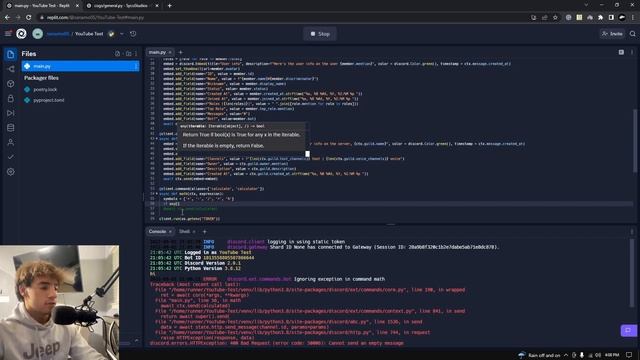Open the chat bubble button
Image resolution: width=640 pixels, height=360 pixels.
coord(629,330)
